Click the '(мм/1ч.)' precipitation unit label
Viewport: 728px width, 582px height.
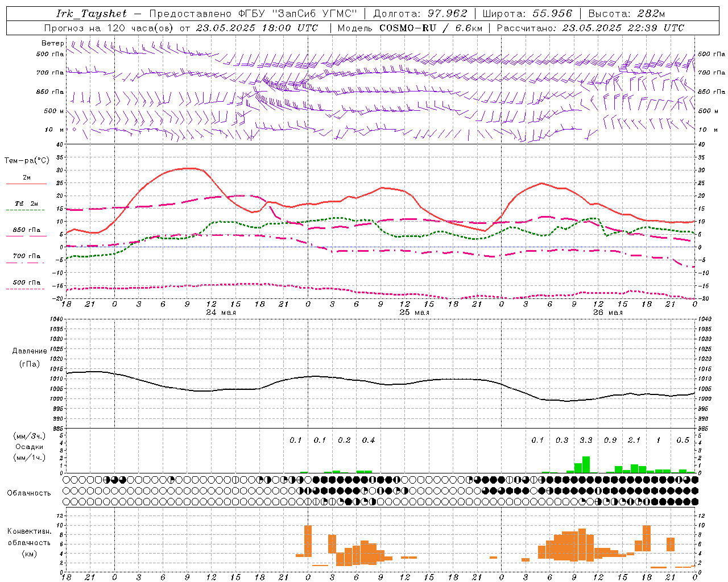click(x=29, y=458)
